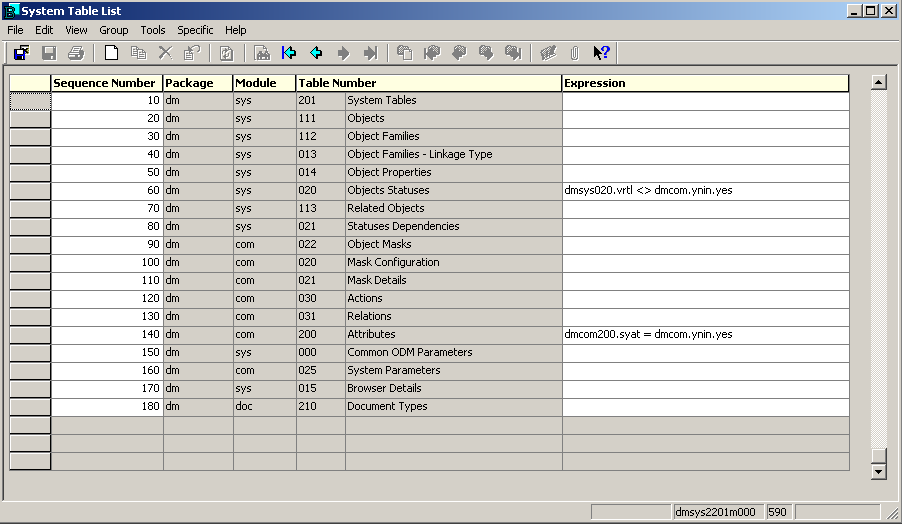Open the Specific menu
The image size is (902, 524).
click(x=195, y=30)
